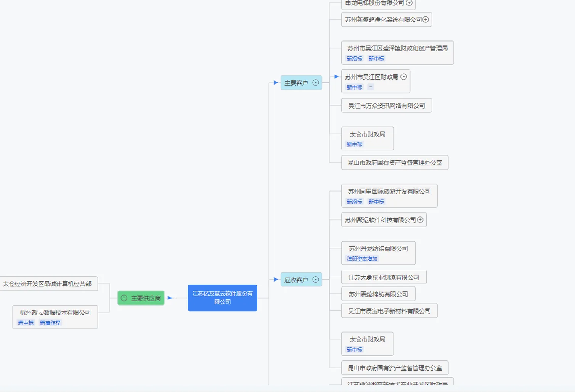Image resolution: width=575 pixels, height=392 pixels.
Task: Click the 主要供应商 category label
Action: pos(146,298)
